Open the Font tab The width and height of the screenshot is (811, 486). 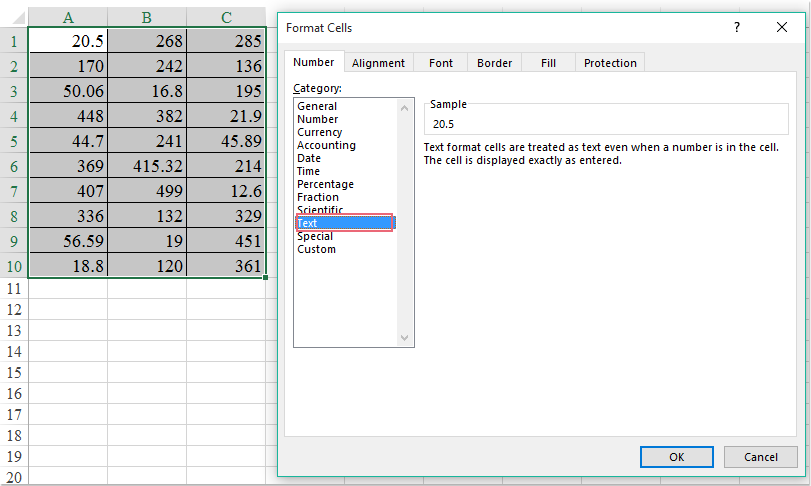click(441, 63)
